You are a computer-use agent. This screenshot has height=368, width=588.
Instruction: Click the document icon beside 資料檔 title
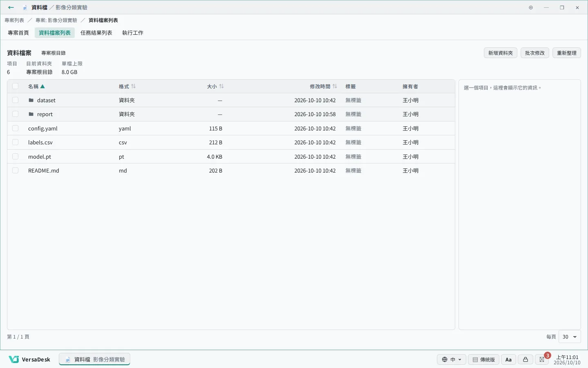click(25, 8)
